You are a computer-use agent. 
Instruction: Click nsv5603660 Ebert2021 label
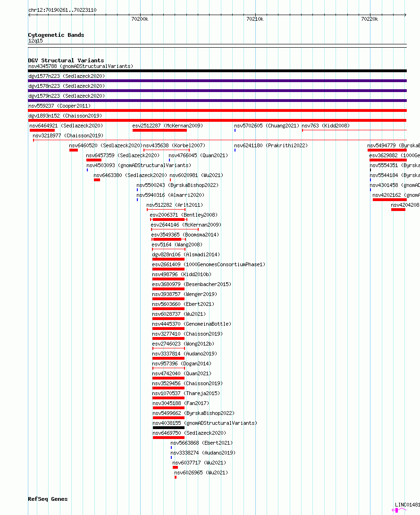pyautogui.click(x=183, y=304)
